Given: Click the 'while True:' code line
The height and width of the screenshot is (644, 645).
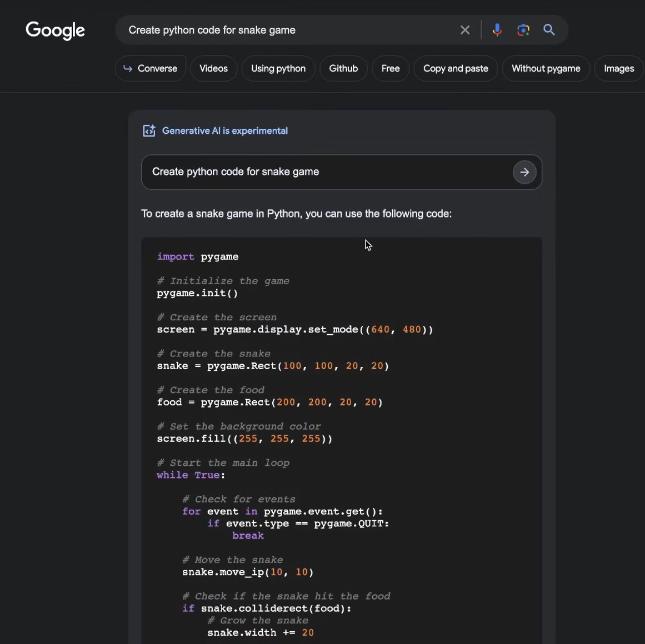Looking at the screenshot, I should click(x=191, y=475).
